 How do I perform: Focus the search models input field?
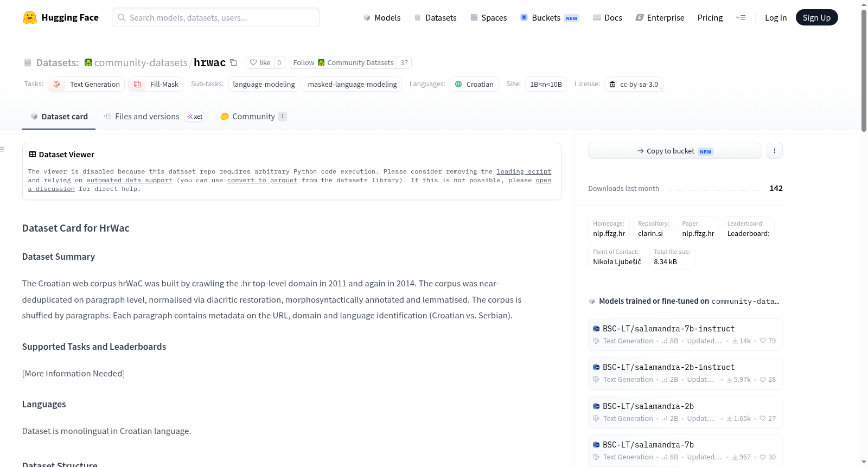click(x=216, y=17)
